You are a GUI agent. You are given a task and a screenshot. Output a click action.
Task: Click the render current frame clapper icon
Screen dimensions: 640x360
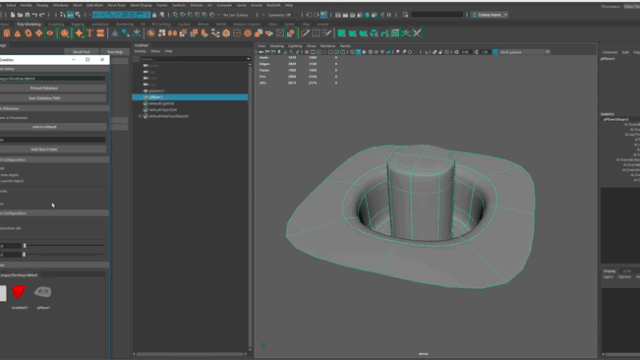pos(345,15)
